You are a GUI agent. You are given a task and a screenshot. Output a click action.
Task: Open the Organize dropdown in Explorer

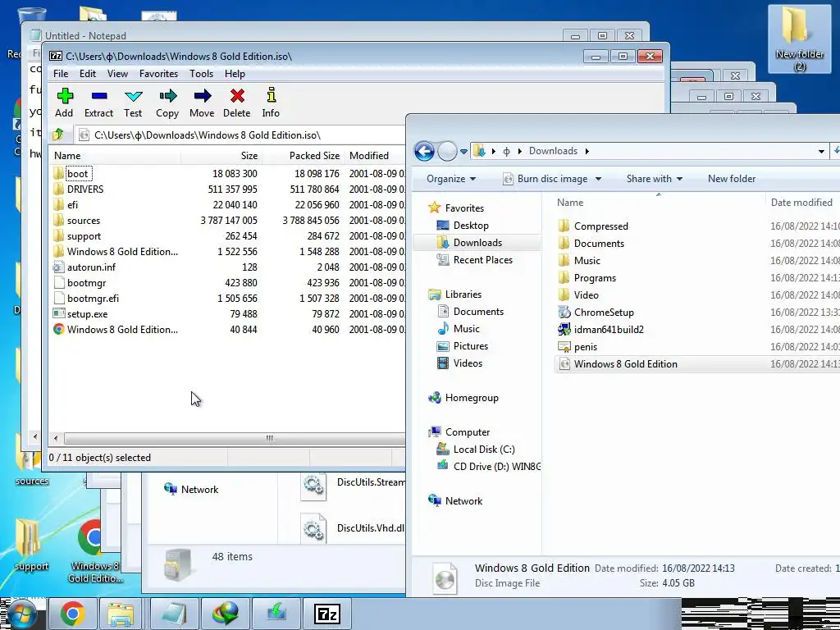pos(451,179)
